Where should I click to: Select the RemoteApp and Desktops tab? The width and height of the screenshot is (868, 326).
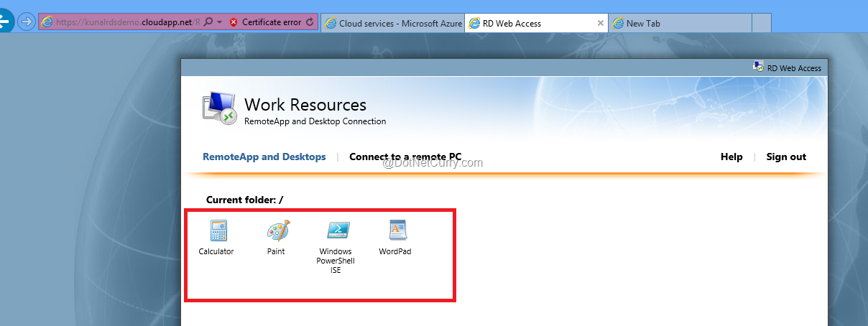click(264, 157)
